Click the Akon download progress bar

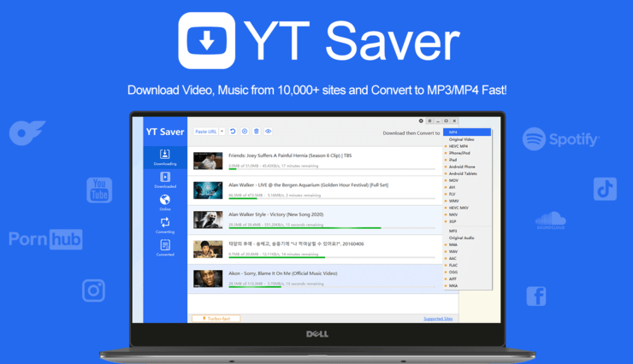click(x=332, y=287)
